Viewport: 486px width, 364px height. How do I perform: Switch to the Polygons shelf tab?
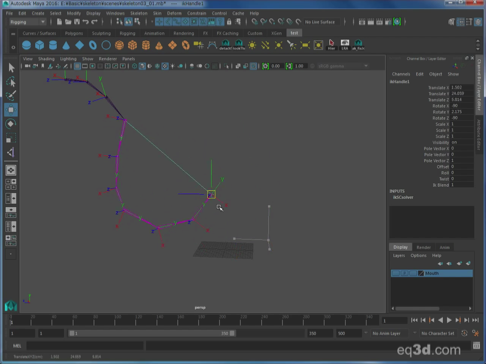coord(74,33)
